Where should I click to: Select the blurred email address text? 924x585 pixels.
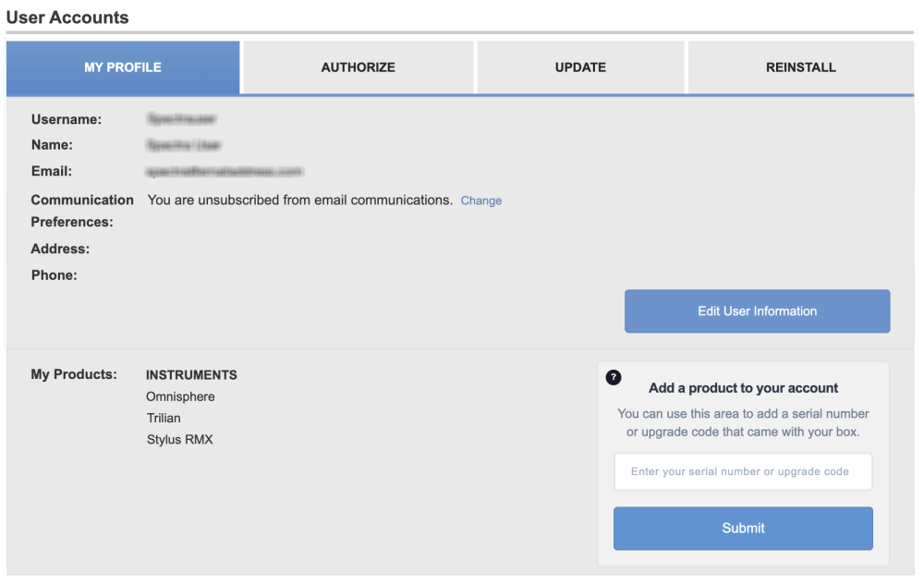225,172
